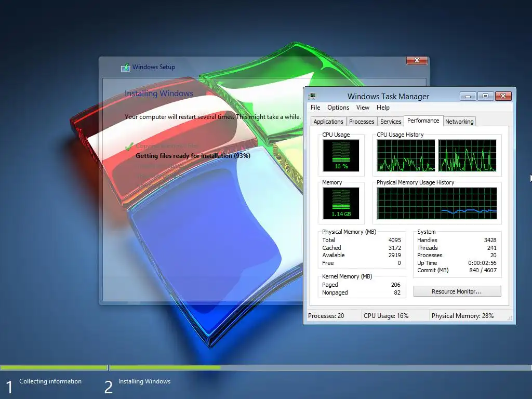The image size is (532, 399).
Task: Maximize the Windows Task Manager window
Action: tap(486, 96)
